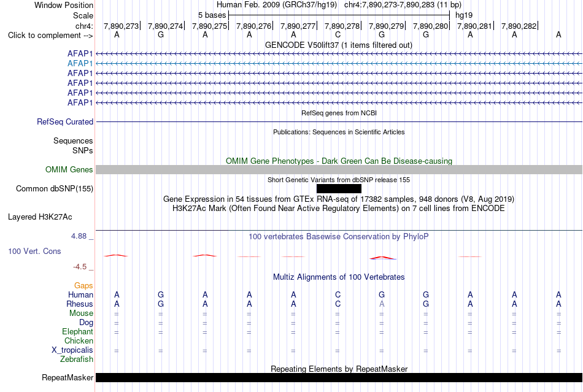
Task: Open 'Publications: Sequences in Scientific Articles' title
Action: pyautogui.click(x=339, y=132)
